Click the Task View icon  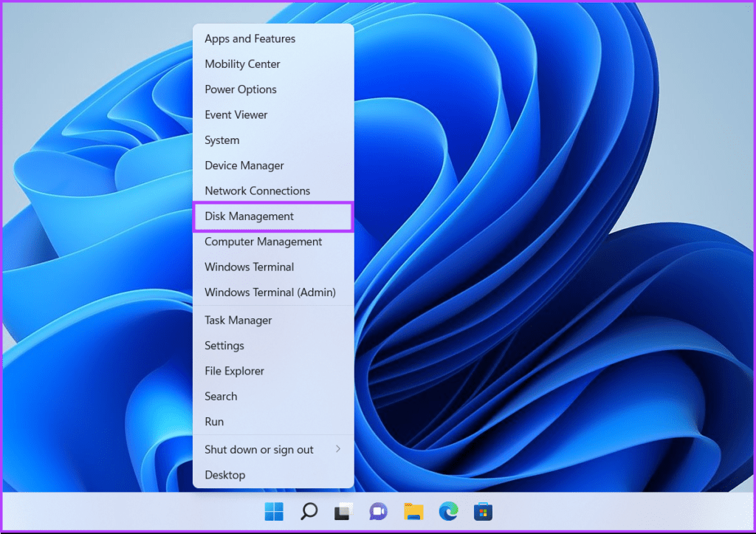pos(343,511)
